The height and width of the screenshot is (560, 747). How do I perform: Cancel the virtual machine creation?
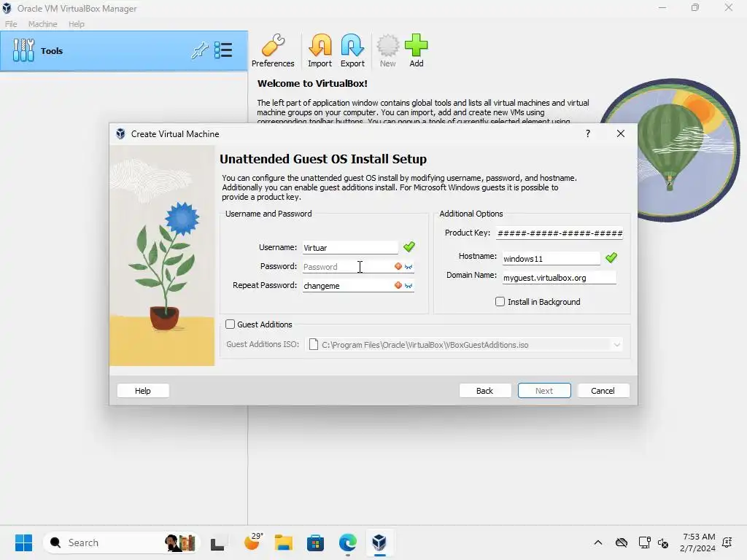pos(603,391)
